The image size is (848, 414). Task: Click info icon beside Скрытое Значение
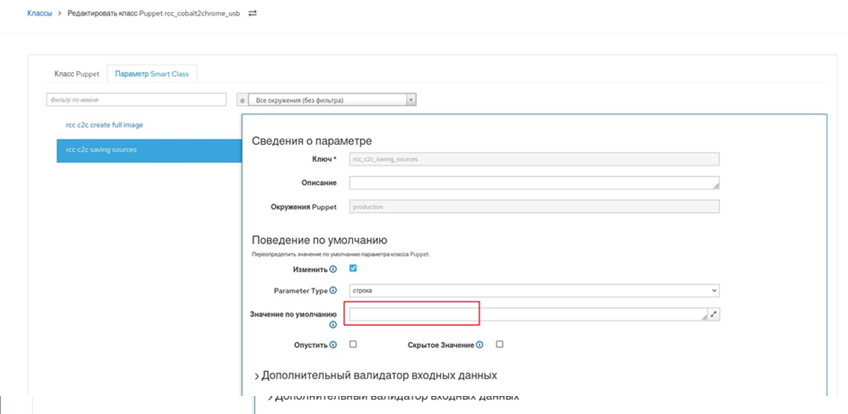pyautogui.click(x=480, y=344)
